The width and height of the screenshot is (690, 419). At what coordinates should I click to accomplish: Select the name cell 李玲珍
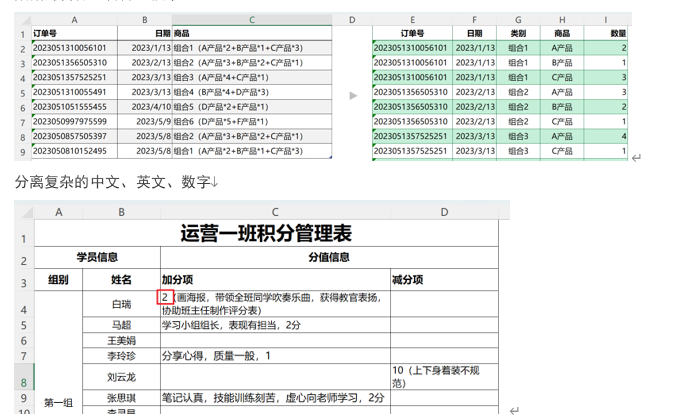[x=121, y=356]
